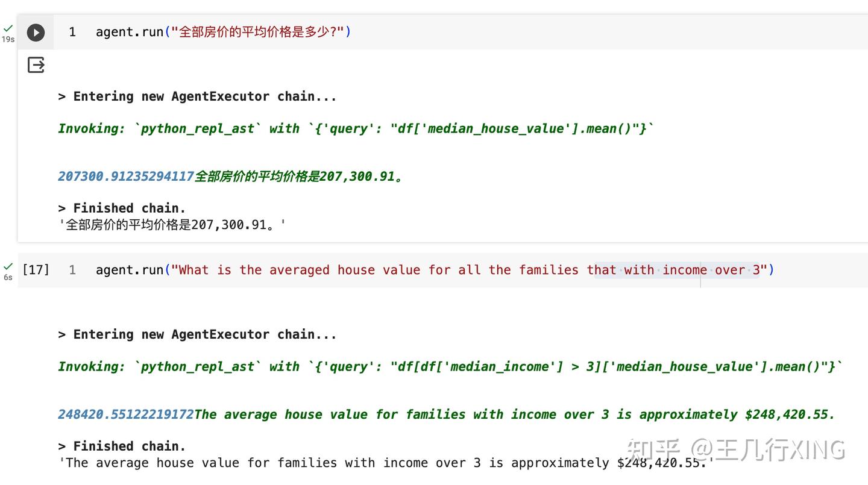
Task: Click the Entering new AgentExecutor chain text
Action: (x=197, y=96)
